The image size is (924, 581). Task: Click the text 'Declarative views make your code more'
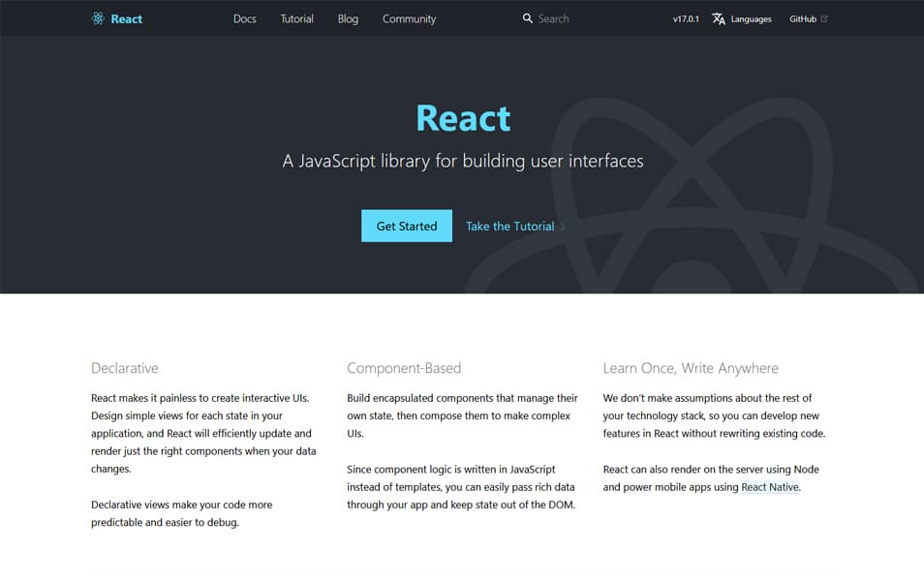pos(181,505)
